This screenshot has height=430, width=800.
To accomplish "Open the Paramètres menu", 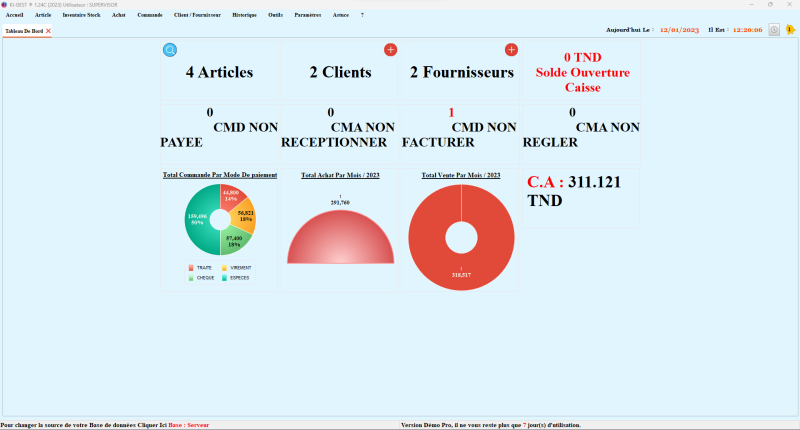I will pos(308,15).
